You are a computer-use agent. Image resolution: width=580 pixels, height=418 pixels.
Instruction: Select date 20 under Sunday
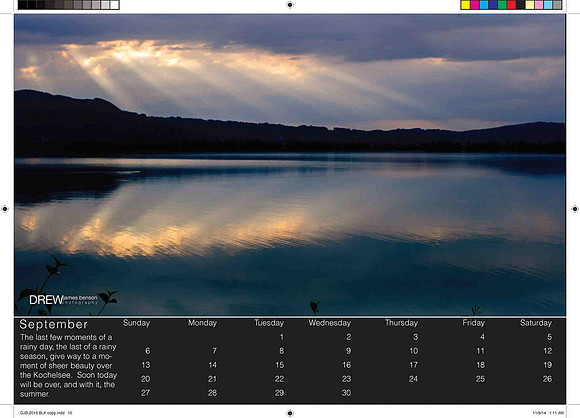click(x=145, y=379)
